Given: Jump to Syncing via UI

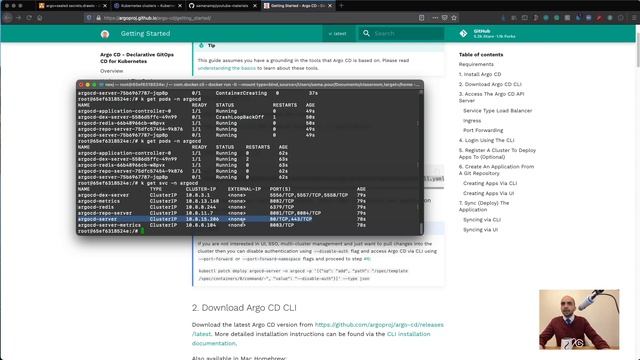Looking at the screenshot, I should pyautogui.click(x=480, y=230).
